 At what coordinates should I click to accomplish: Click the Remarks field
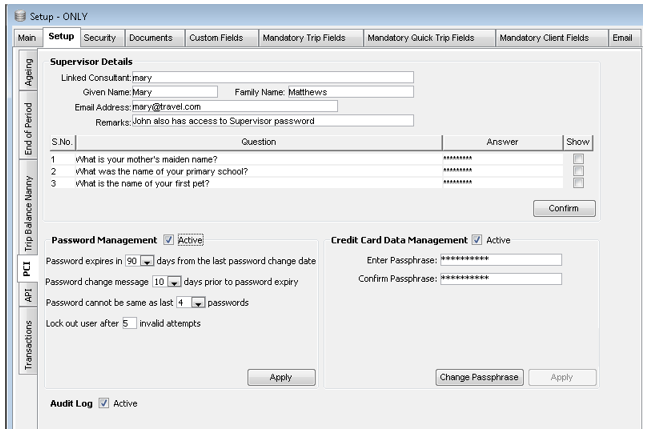(273, 121)
